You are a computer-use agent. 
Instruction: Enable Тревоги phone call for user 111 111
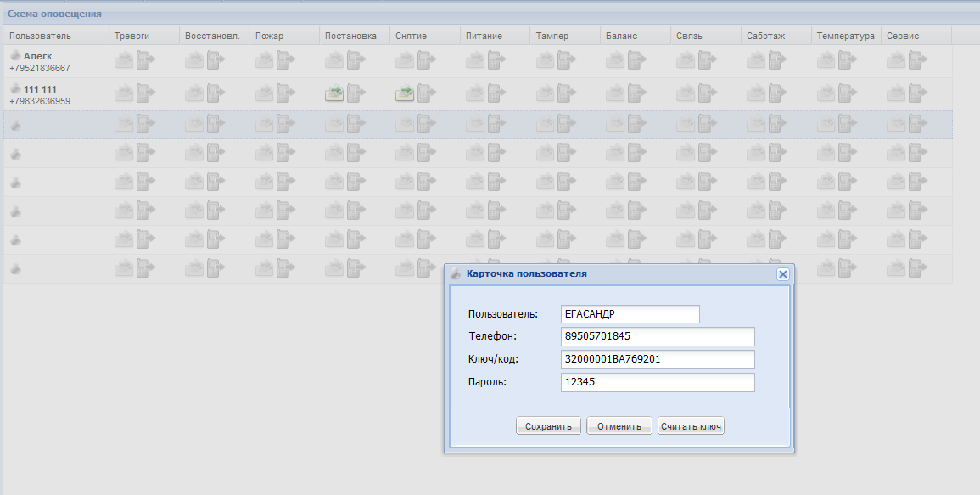click(146, 93)
